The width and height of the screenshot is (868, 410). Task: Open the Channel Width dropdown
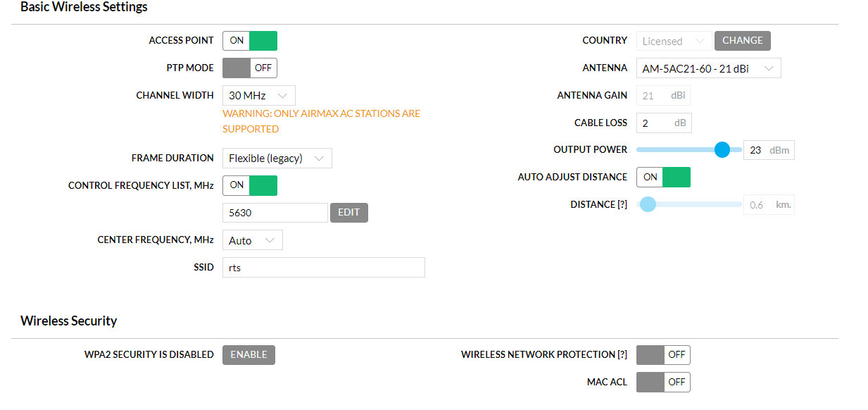pyautogui.click(x=258, y=96)
